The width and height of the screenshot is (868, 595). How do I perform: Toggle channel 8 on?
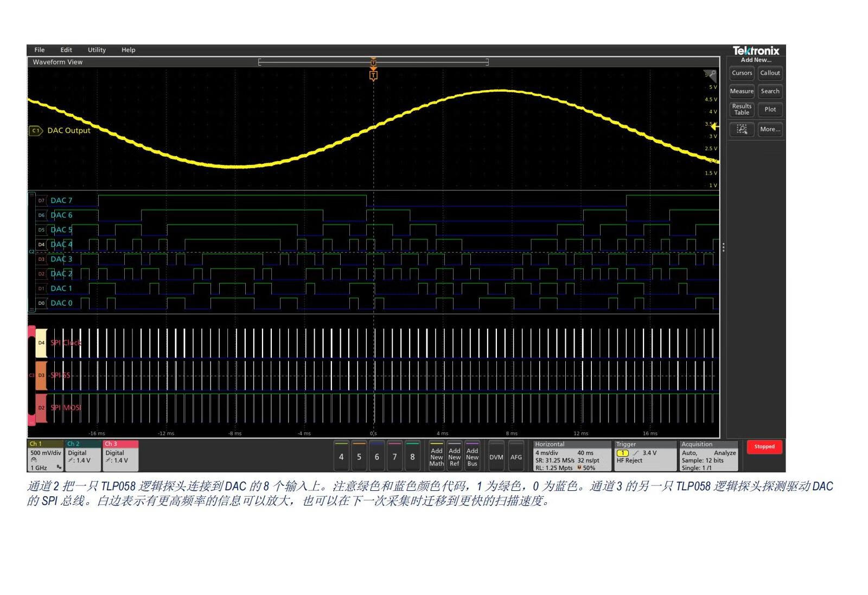[412, 457]
